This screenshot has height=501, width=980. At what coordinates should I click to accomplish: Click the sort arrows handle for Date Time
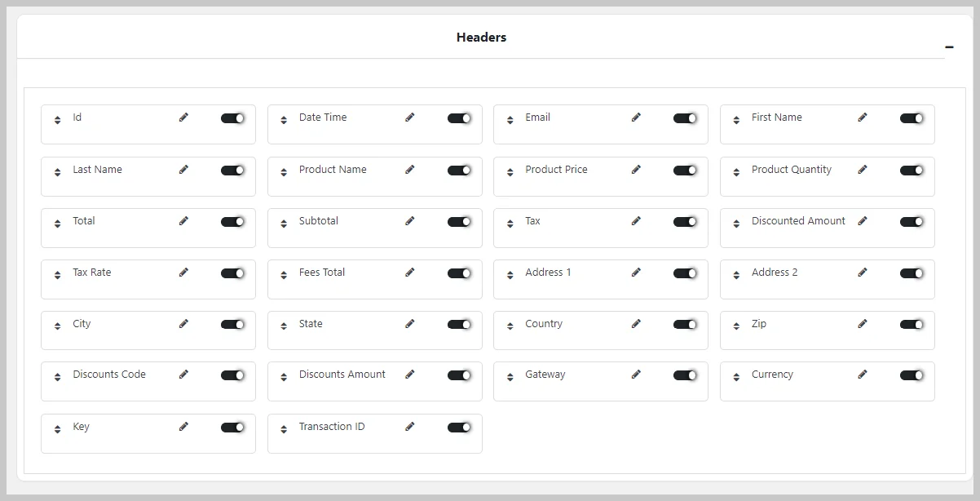point(284,120)
